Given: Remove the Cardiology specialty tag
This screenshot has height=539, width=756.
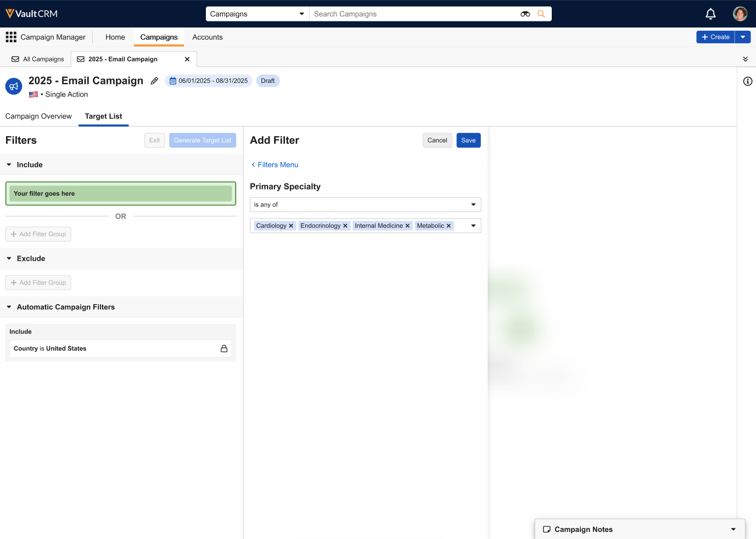Looking at the screenshot, I should coord(291,226).
